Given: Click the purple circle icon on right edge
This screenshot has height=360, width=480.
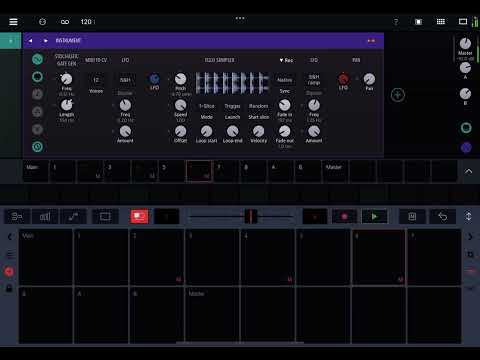Looking at the screenshot, I should (x=466, y=147).
